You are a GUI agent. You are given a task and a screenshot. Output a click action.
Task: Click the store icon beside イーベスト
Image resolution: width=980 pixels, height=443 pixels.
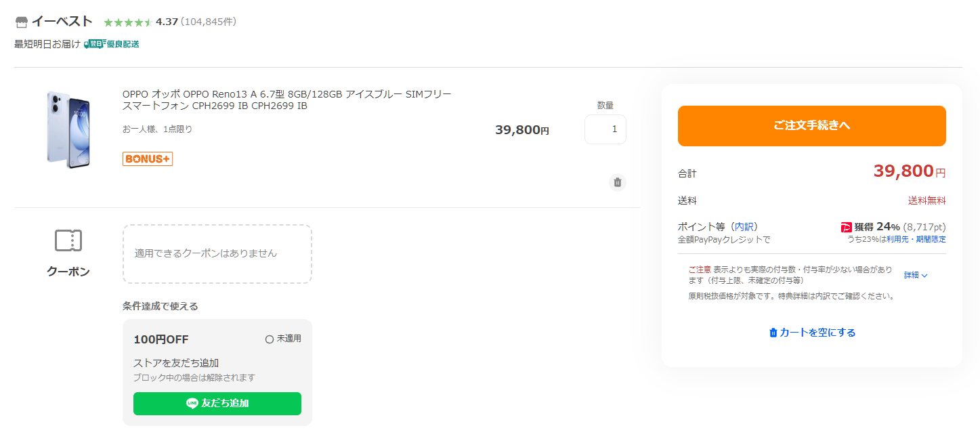[x=21, y=22]
